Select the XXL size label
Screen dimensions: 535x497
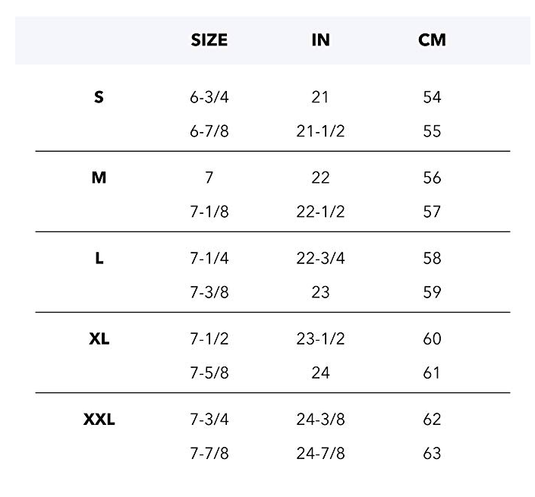tap(99, 419)
